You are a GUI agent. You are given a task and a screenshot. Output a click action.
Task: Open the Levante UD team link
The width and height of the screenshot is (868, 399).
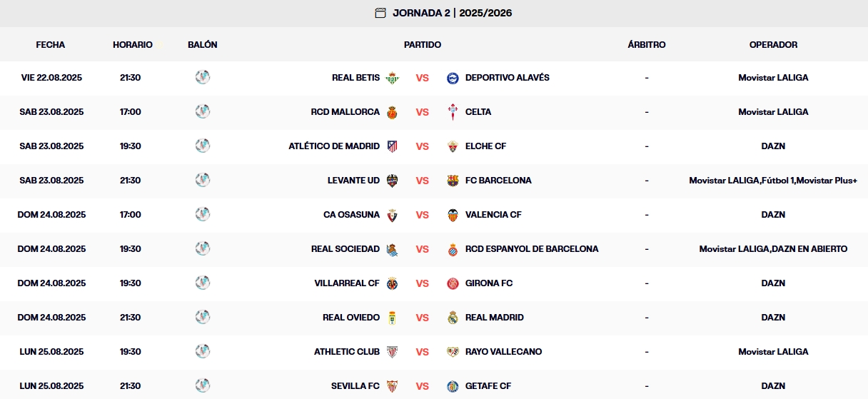[x=353, y=181]
